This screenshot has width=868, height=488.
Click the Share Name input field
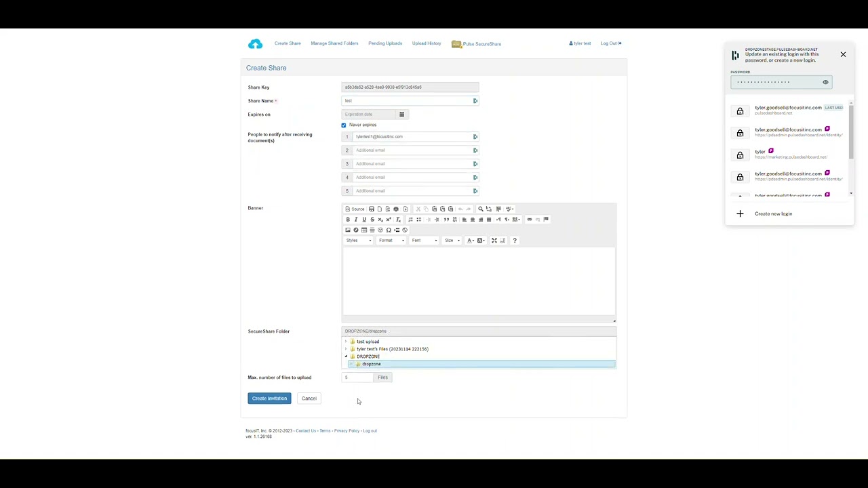[410, 101]
